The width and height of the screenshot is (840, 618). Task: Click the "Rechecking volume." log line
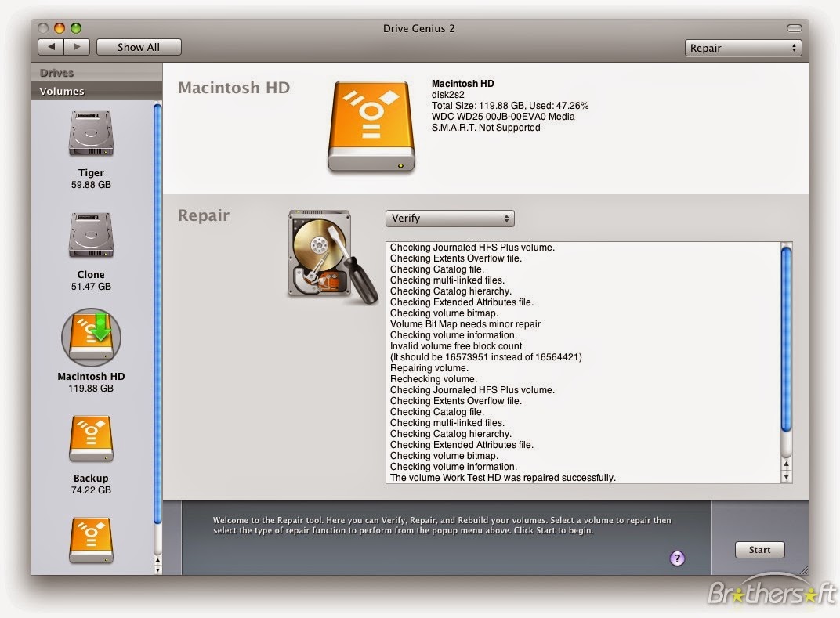point(433,378)
